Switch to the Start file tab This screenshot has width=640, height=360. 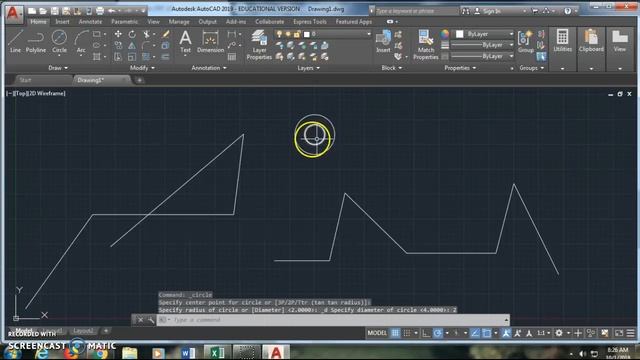pos(25,80)
